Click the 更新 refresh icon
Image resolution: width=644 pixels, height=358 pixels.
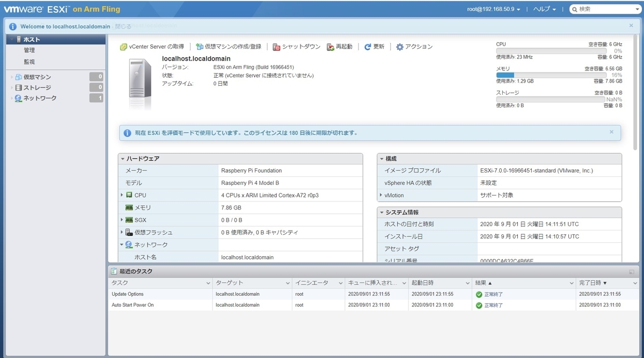point(368,47)
